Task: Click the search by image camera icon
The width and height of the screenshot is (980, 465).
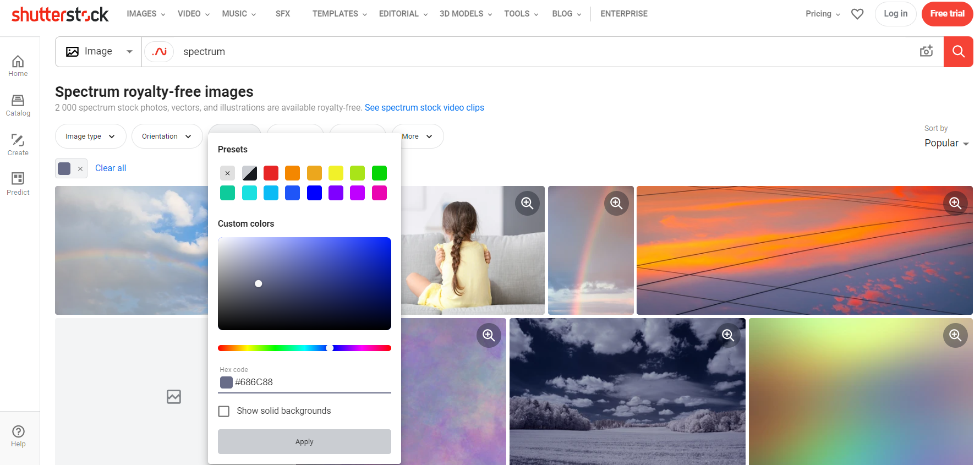Action: pos(927,51)
